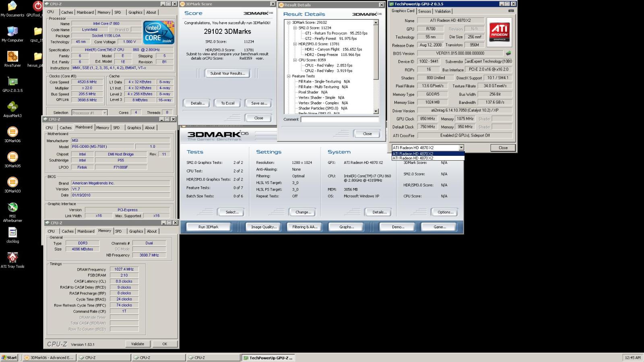Open the clocklog file icon on the desktop
The width and height of the screenshot is (644, 362).
[12, 235]
